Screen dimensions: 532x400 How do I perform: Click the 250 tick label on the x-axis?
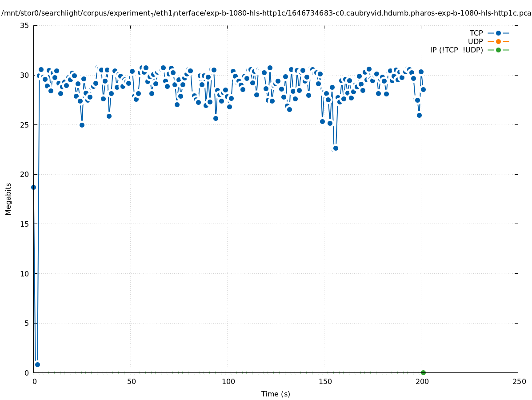click(519, 381)
